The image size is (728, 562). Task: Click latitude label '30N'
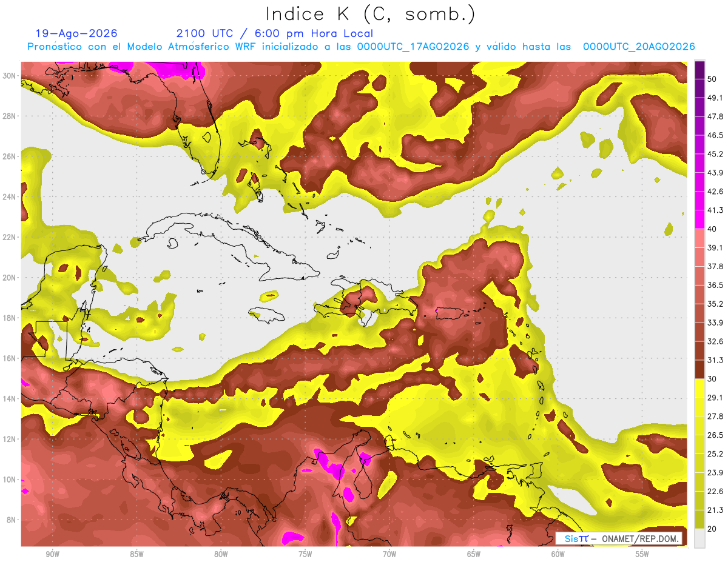tap(10, 76)
